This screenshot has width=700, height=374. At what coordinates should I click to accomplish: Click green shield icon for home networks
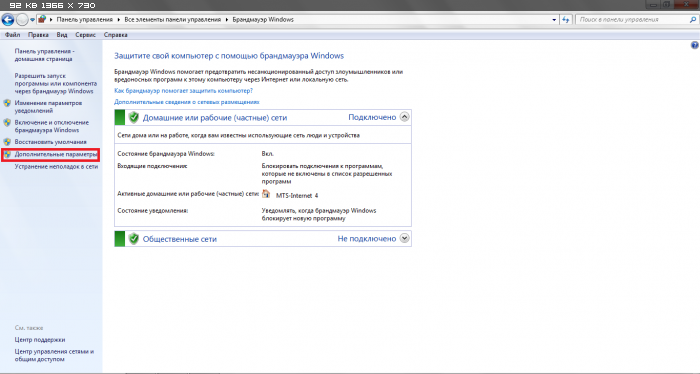coord(133,117)
